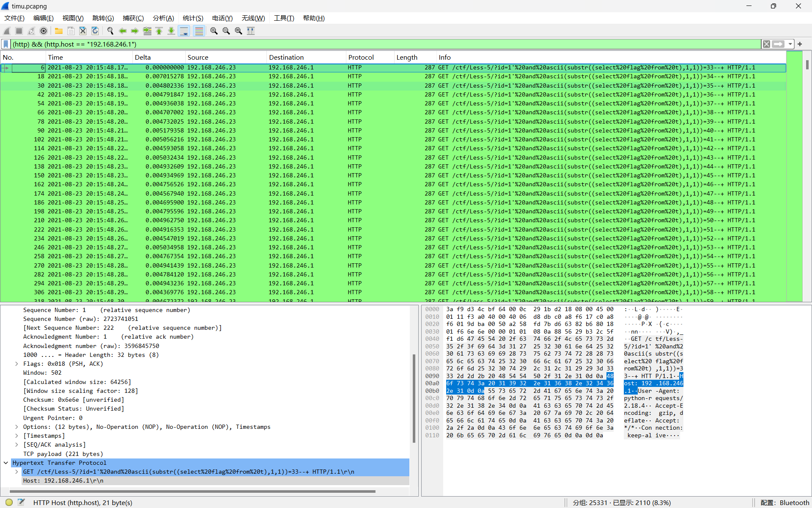Screen dimensions: 812x508
Task: Open the 分析(A) menu
Action: pyautogui.click(x=163, y=18)
